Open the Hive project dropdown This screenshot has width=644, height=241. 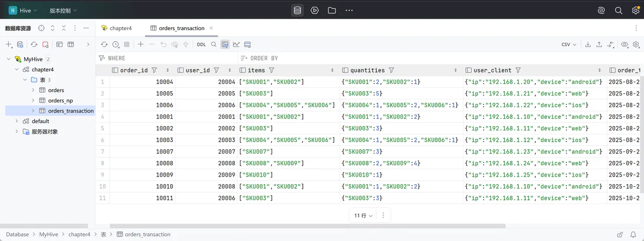point(23,10)
